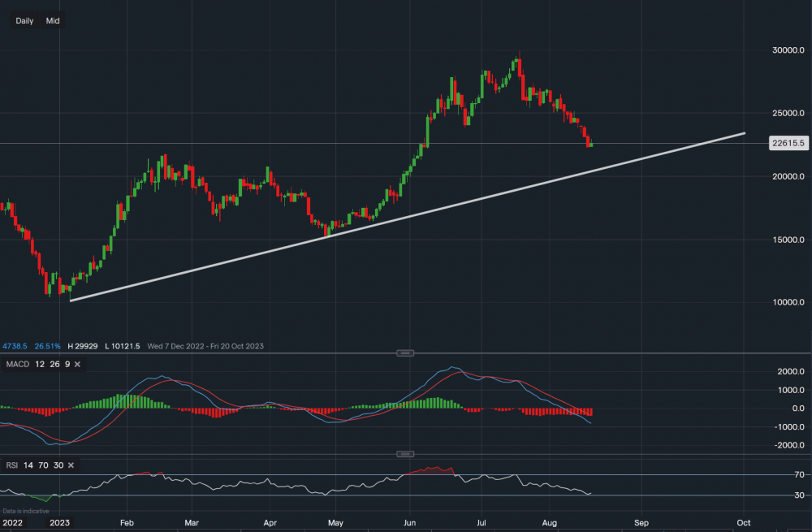Open RSI indicator settings via its label

point(12,465)
